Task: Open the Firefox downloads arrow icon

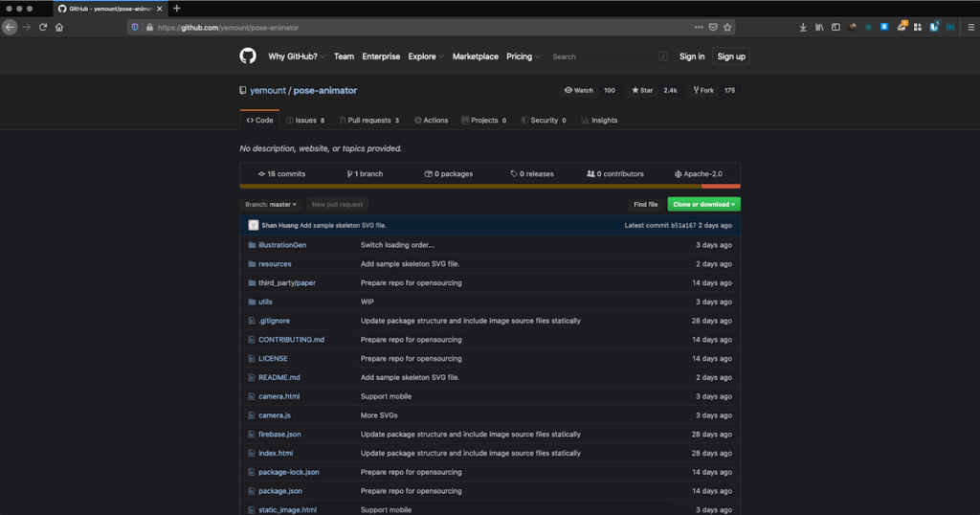Action: (803, 28)
